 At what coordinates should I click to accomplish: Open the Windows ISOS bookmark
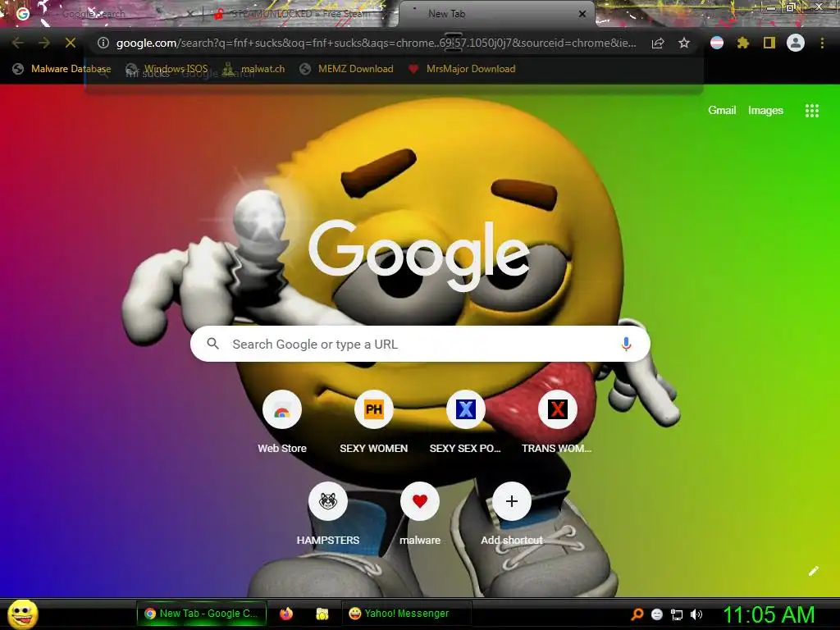pos(167,69)
